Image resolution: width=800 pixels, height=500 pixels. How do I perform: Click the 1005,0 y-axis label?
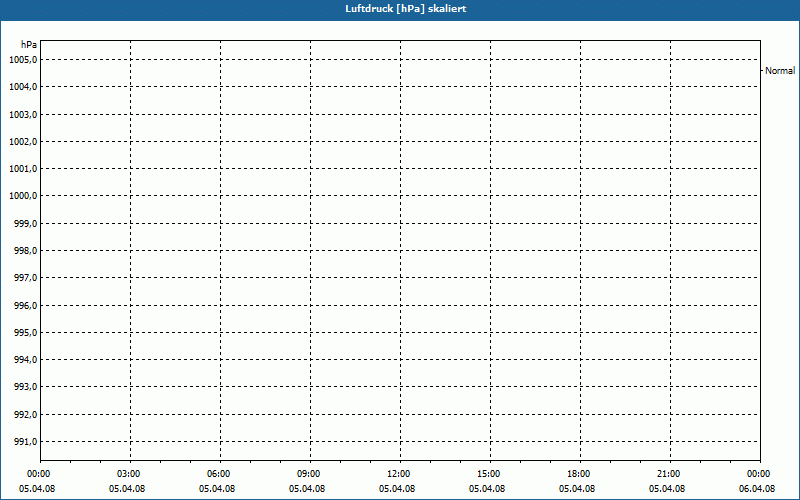(23, 60)
